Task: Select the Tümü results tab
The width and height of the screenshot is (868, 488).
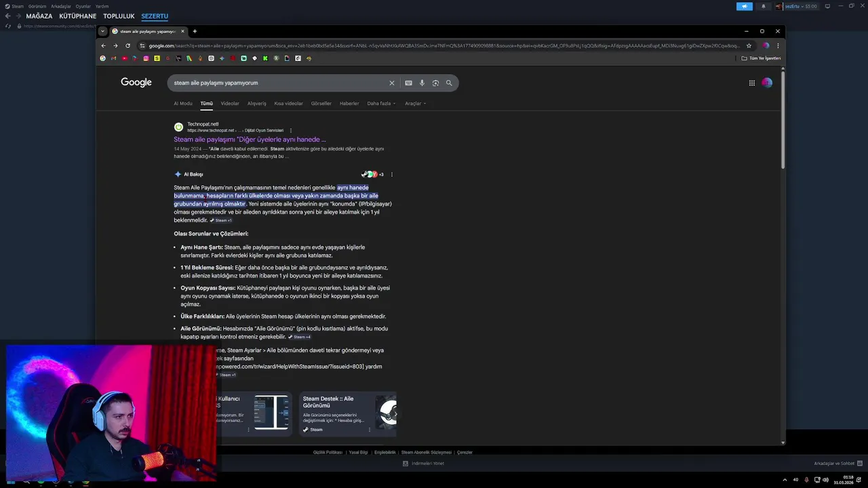Action: pyautogui.click(x=206, y=104)
